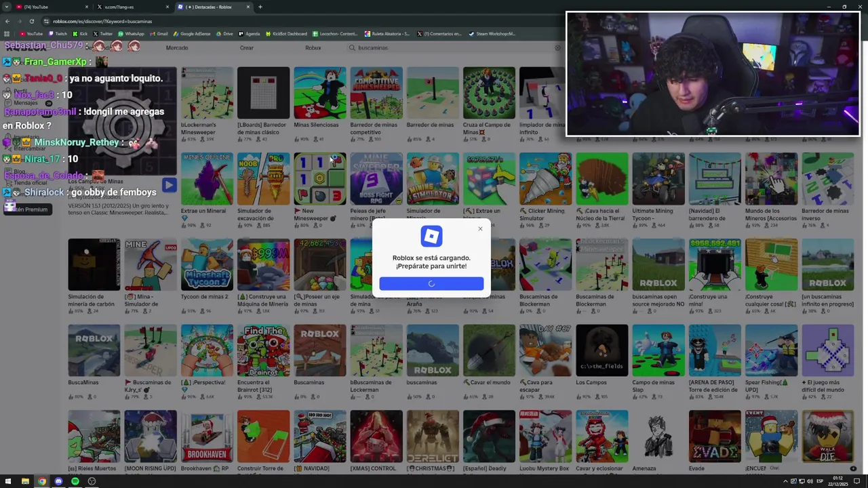868x488 pixels.
Task: Open File Explorer from the taskbar
Action: pyautogui.click(x=25, y=481)
